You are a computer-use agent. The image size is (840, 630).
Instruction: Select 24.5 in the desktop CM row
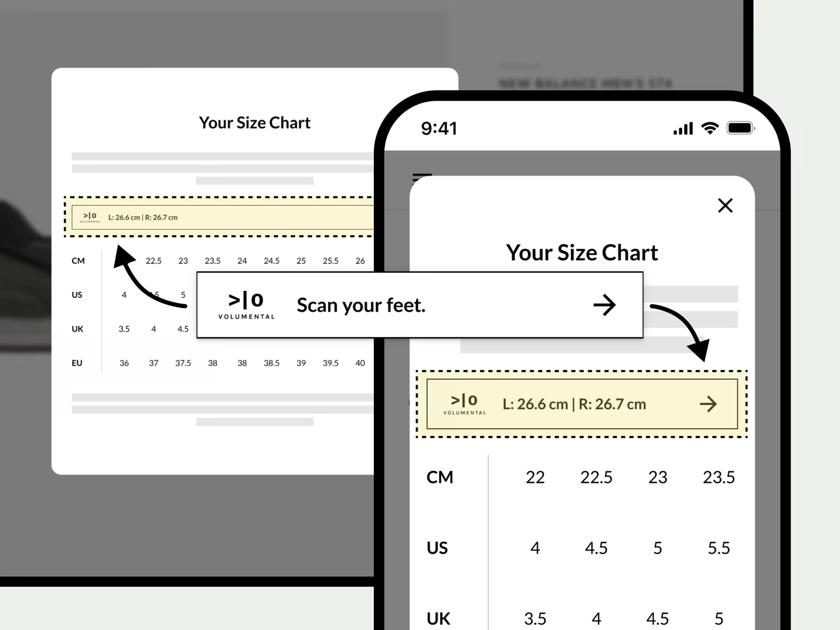point(272,261)
